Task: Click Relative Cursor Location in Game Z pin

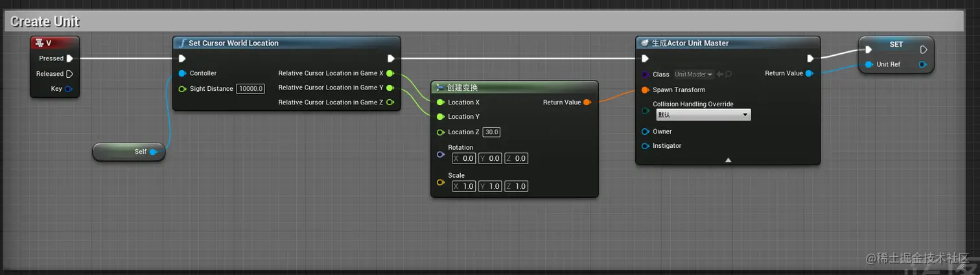Action: coord(390,102)
